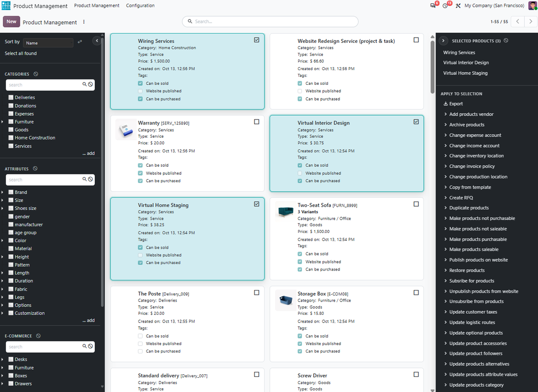This screenshot has width=538, height=392.
Task: Click the Two-Seat Sofa product thumbnail
Action: pyautogui.click(x=286, y=212)
